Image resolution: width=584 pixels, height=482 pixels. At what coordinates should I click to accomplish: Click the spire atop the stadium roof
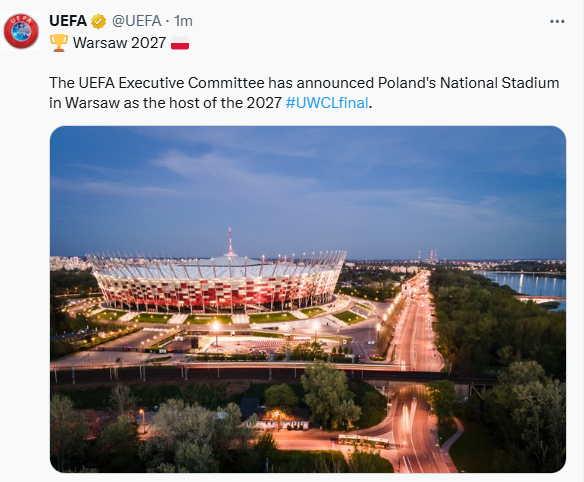click(230, 241)
